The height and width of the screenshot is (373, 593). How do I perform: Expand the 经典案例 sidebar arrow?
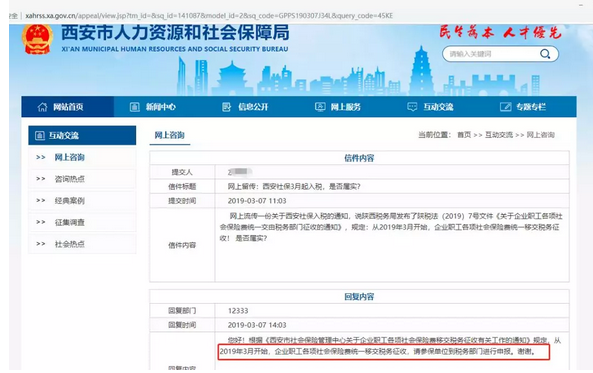(x=41, y=200)
